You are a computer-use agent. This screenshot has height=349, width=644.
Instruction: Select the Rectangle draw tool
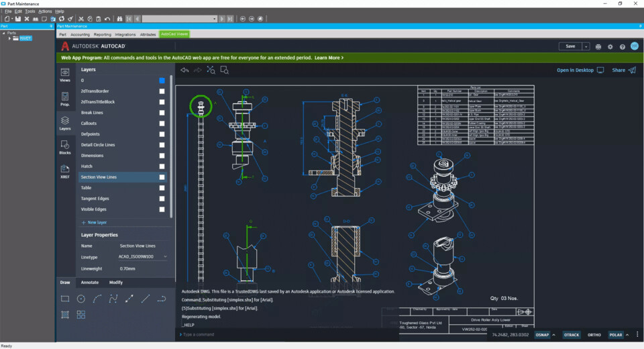tap(65, 299)
